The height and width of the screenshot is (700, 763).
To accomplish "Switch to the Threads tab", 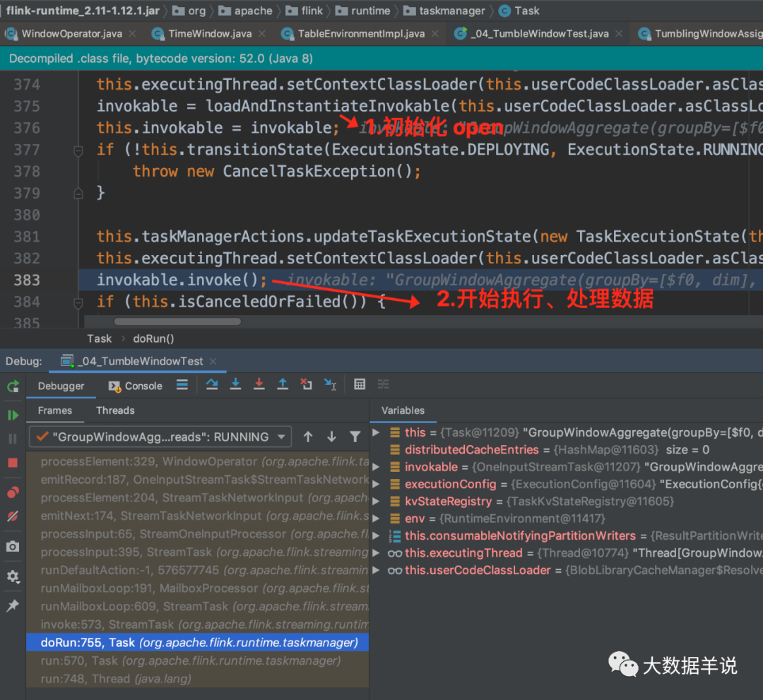I will click(114, 410).
